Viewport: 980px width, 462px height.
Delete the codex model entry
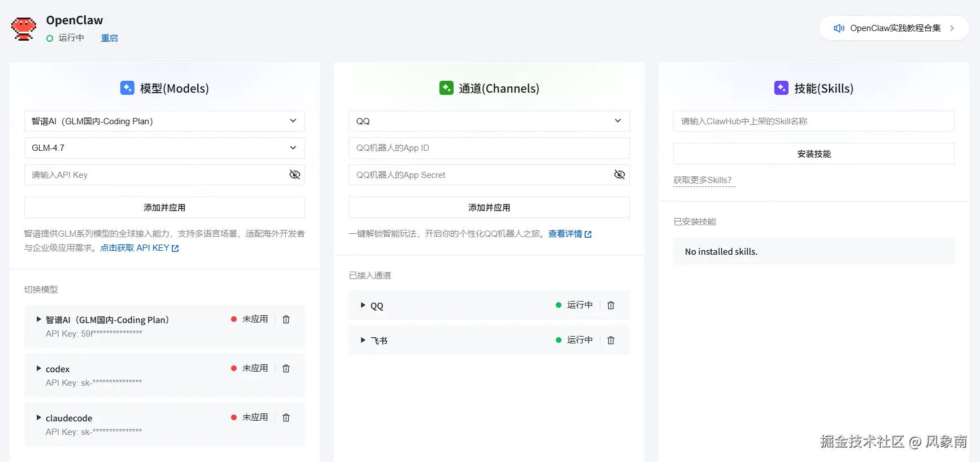(286, 369)
